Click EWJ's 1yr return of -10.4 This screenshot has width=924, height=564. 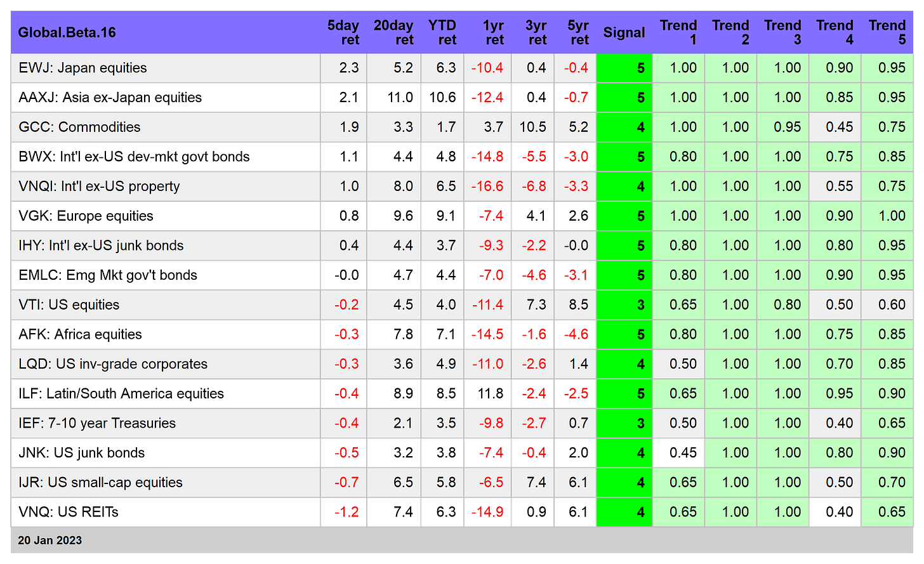(x=487, y=68)
